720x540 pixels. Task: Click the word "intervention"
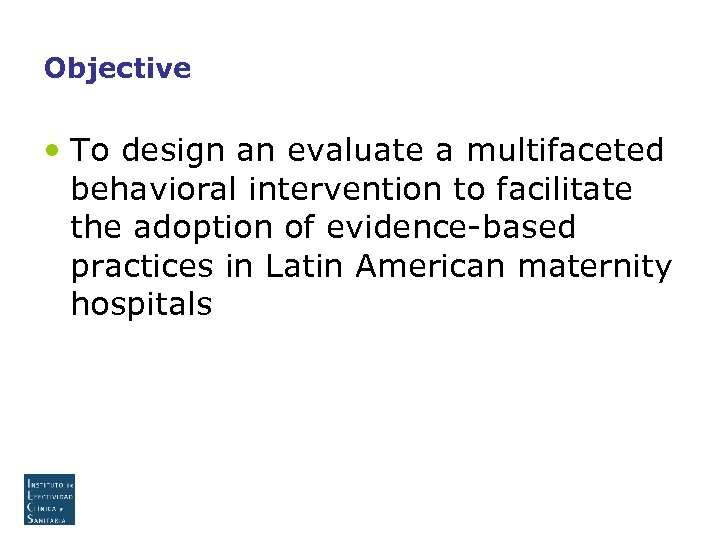pos(340,189)
